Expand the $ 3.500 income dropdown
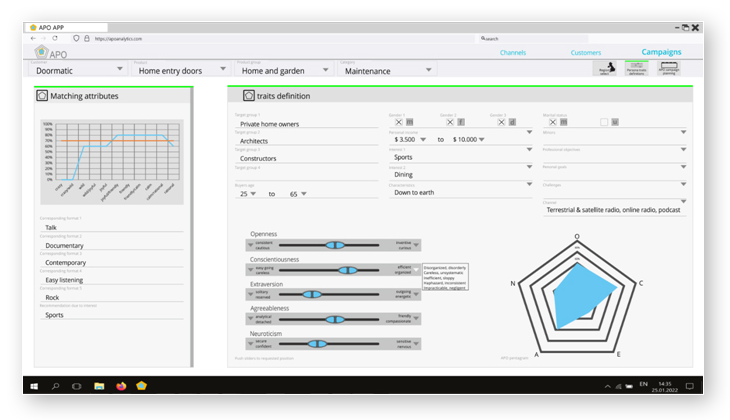Screen dimensions: 730x420 (427, 139)
